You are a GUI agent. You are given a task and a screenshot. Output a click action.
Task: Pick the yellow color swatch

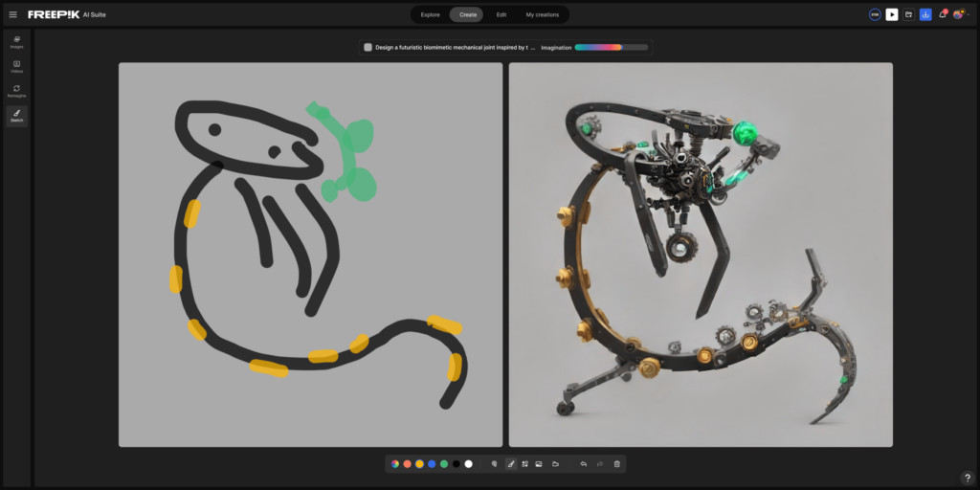click(x=419, y=464)
